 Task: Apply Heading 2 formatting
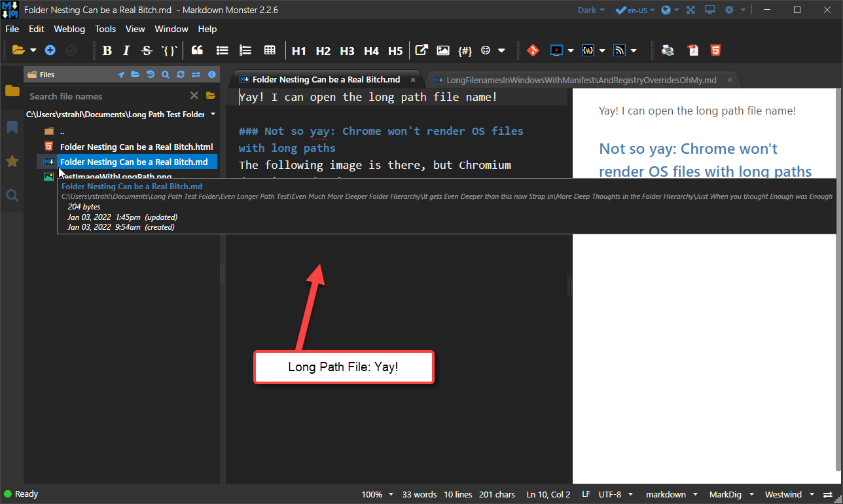coord(323,51)
